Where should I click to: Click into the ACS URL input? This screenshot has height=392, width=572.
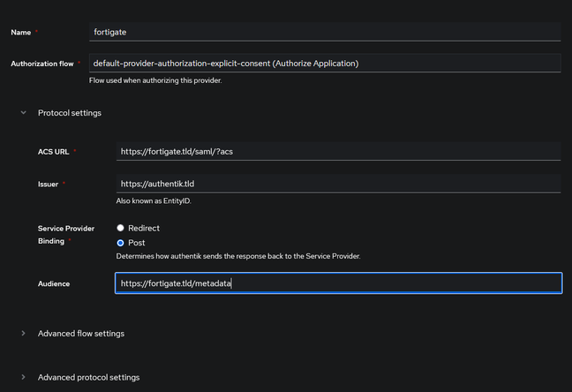coord(338,151)
